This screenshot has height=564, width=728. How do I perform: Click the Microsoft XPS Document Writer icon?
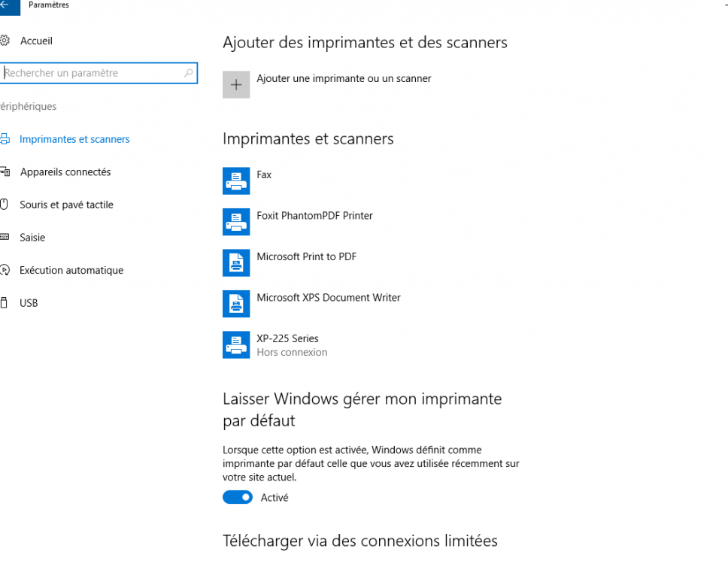click(236, 304)
